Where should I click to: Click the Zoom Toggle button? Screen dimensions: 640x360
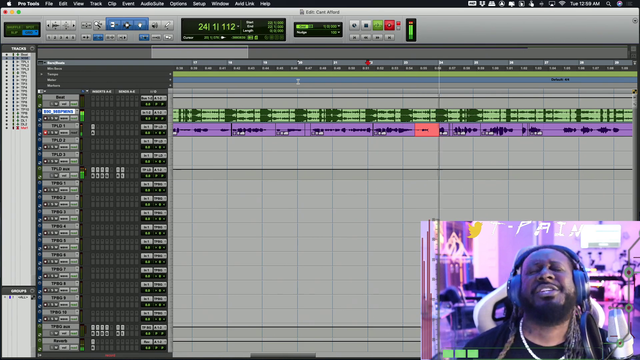tap(87, 25)
